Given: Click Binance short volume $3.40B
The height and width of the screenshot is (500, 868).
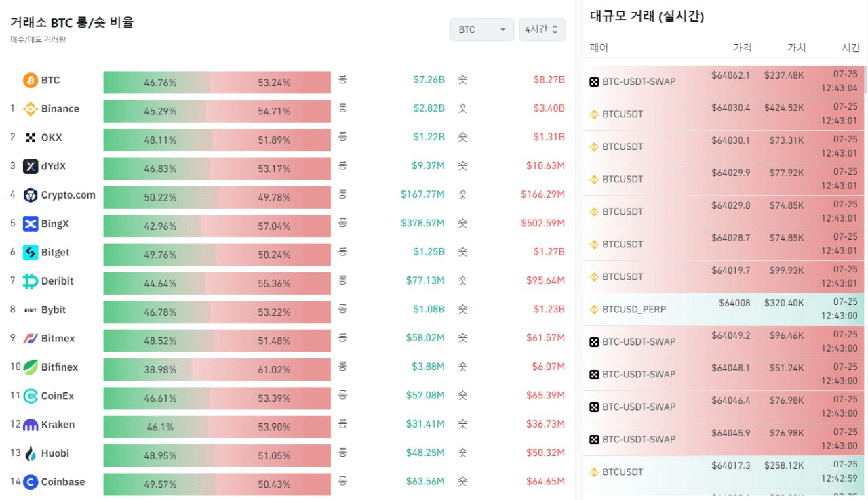Looking at the screenshot, I should point(549,108).
